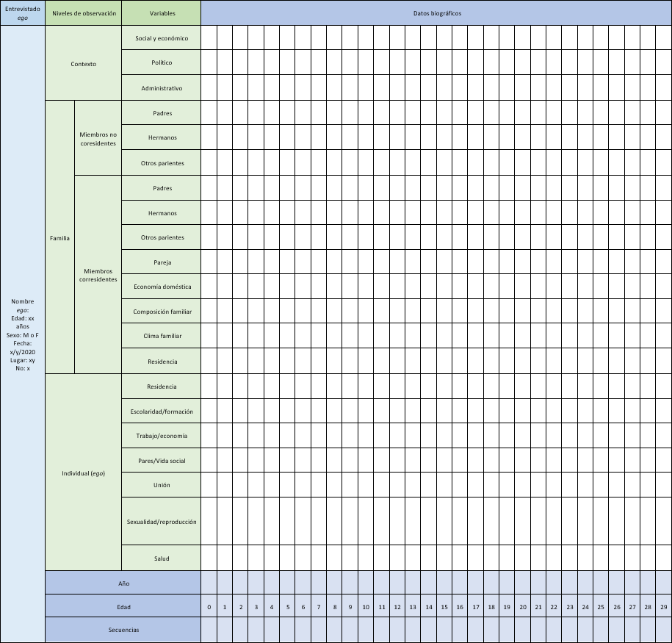Select the "Social y económico" variable cell
The height and width of the screenshot is (643, 672).
pyautogui.click(x=162, y=38)
